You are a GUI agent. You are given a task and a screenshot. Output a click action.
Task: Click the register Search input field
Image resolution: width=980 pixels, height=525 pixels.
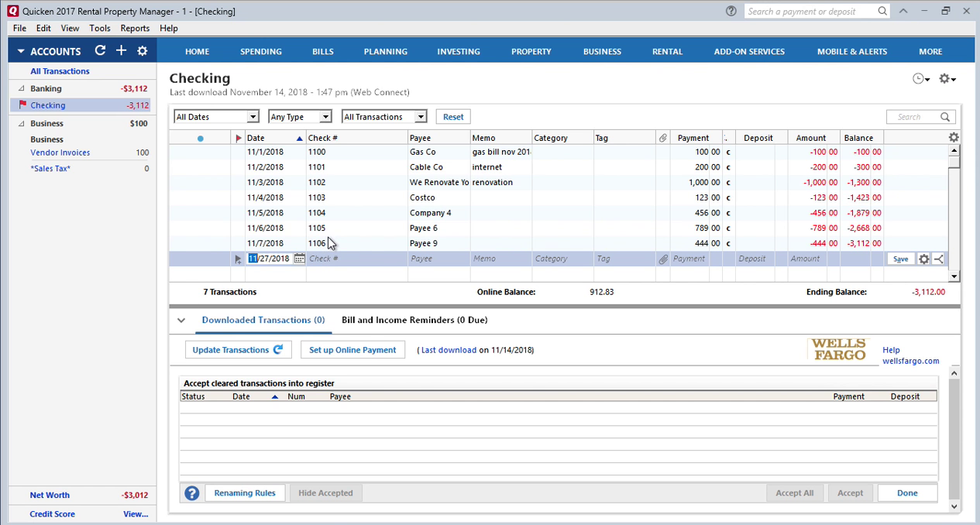tap(913, 117)
